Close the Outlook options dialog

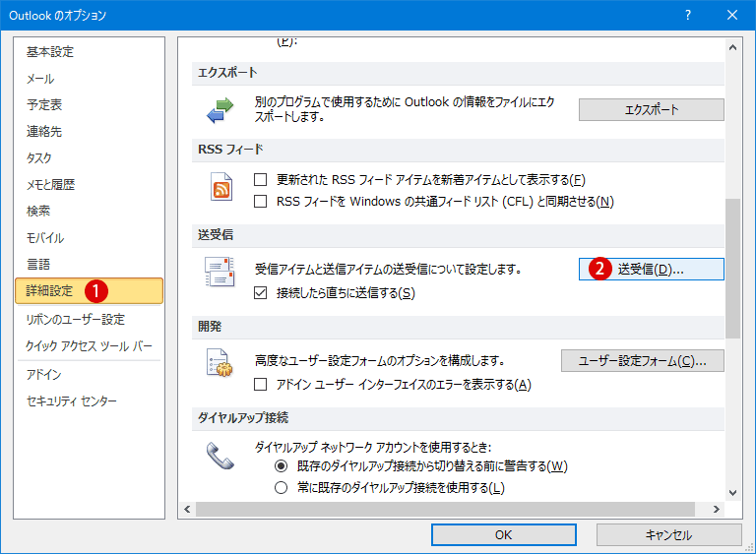732,15
